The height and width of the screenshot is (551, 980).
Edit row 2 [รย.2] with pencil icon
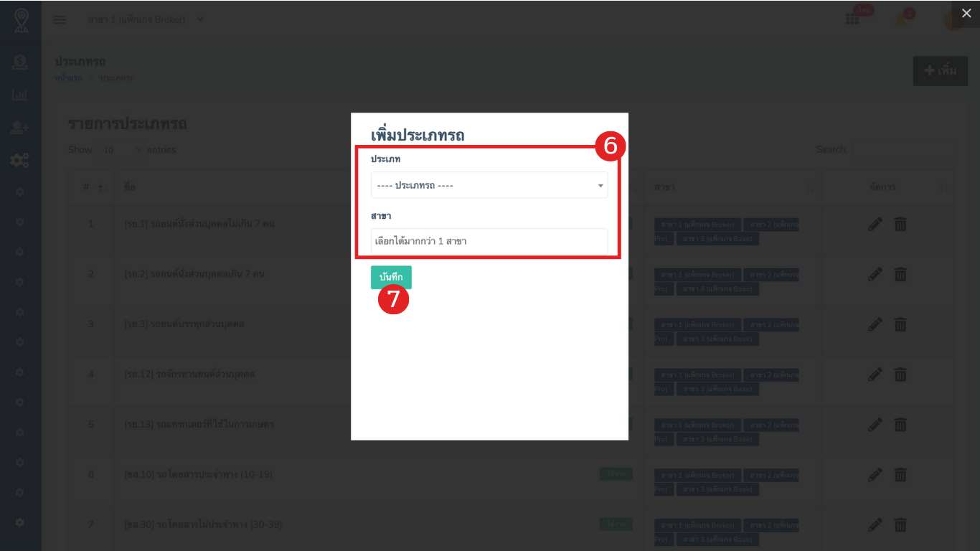[875, 274]
